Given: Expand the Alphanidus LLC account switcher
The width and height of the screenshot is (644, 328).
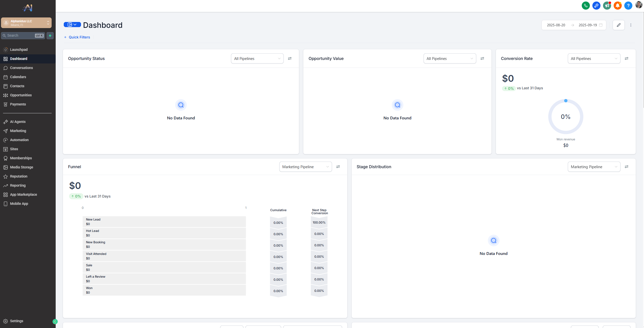Looking at the screenshot, I should [26, 23].
